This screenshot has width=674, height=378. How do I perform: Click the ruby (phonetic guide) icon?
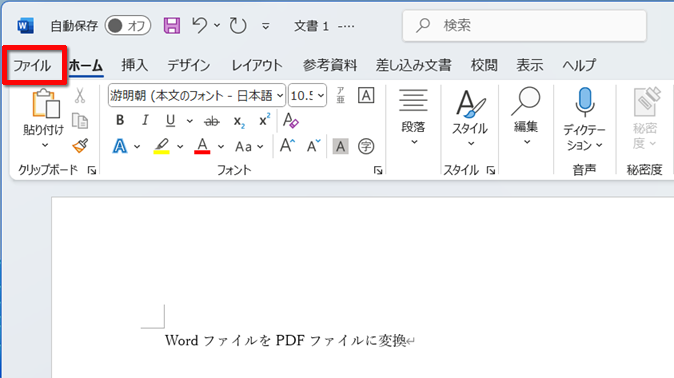[340, 95]
